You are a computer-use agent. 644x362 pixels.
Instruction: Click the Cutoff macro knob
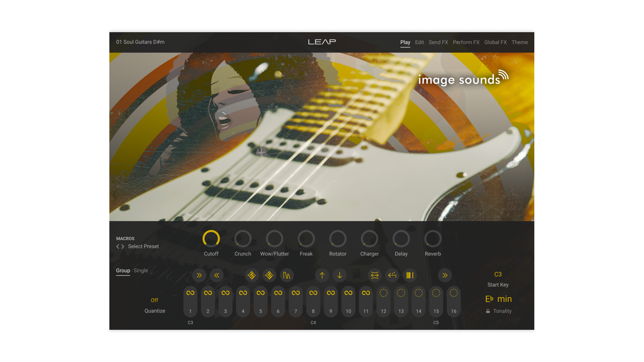(211, 239)
